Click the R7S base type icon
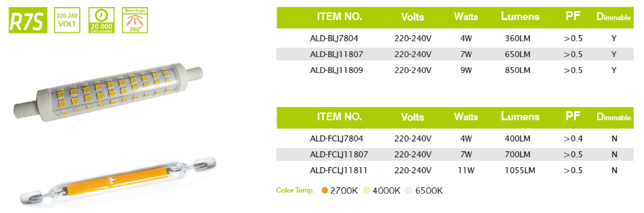The width and height of the screenshot is (644, 213). [28, 20]
